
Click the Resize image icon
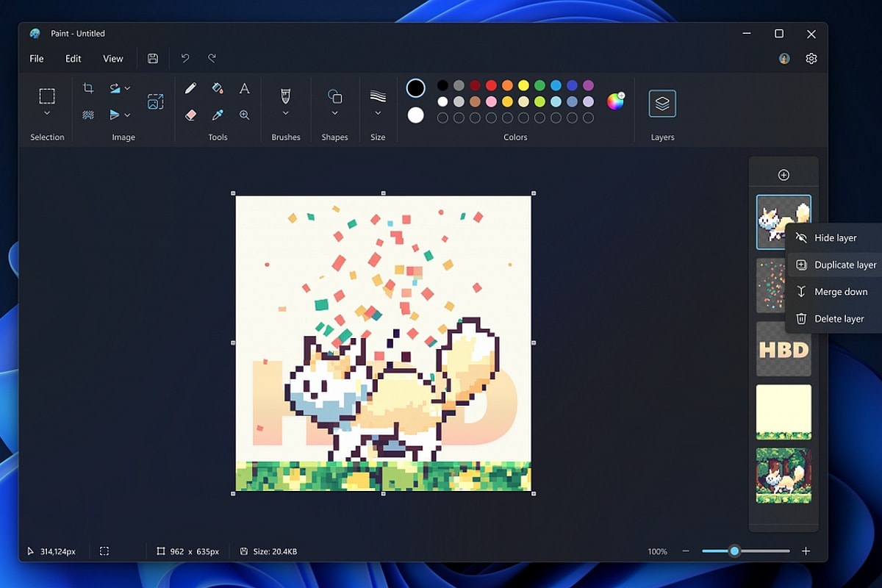[155, 100]
